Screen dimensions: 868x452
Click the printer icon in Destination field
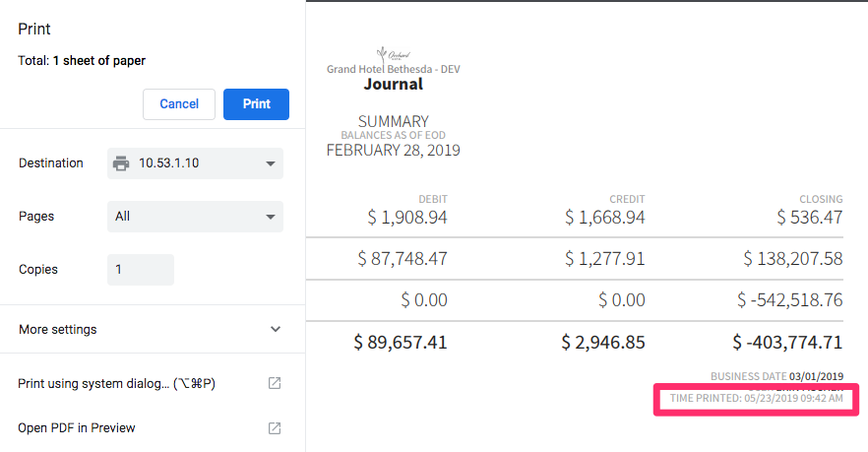coord(121,163)
